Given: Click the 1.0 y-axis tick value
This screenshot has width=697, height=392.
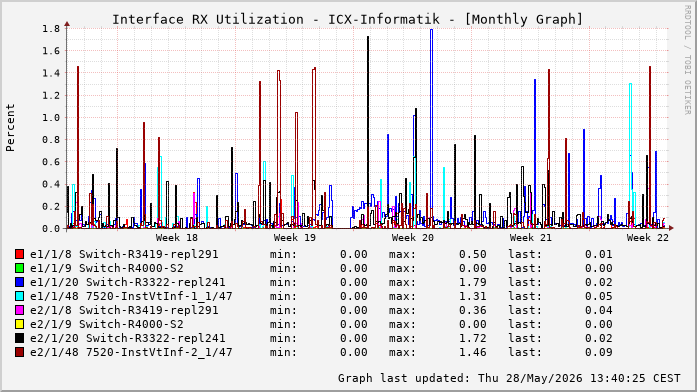Looking at the screenshot, I should pyautogui.click(x=51, y=118).
